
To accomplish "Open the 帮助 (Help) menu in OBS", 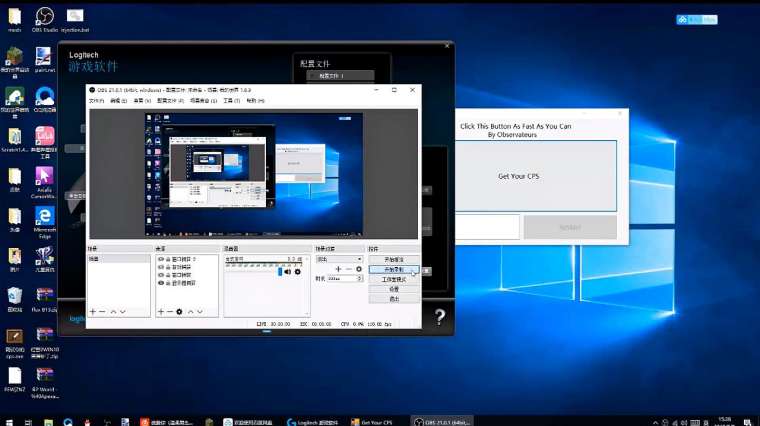I will tap(255, 101).
